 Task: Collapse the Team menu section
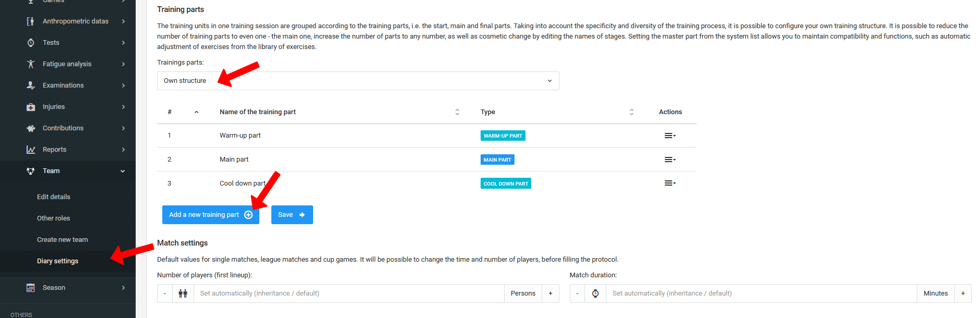123,171
